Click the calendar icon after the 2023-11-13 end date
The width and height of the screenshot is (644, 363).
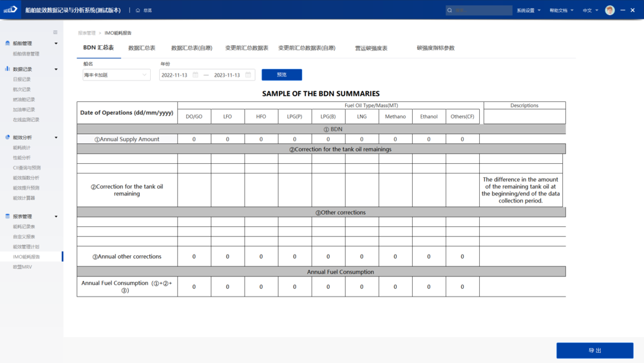coord(248,75)
